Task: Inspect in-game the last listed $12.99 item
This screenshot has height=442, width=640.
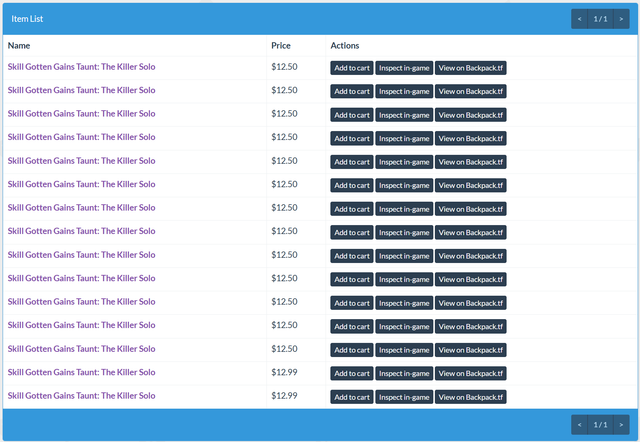Action: [404, 397]
